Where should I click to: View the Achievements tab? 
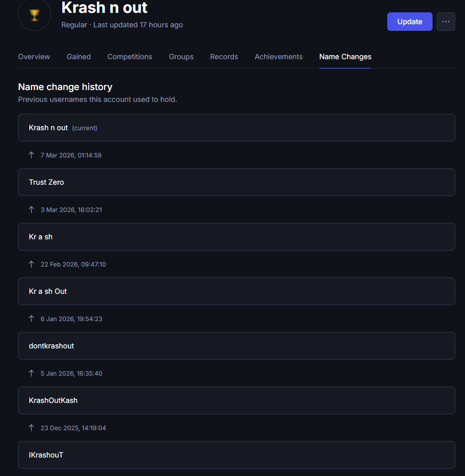click(279, 57)
